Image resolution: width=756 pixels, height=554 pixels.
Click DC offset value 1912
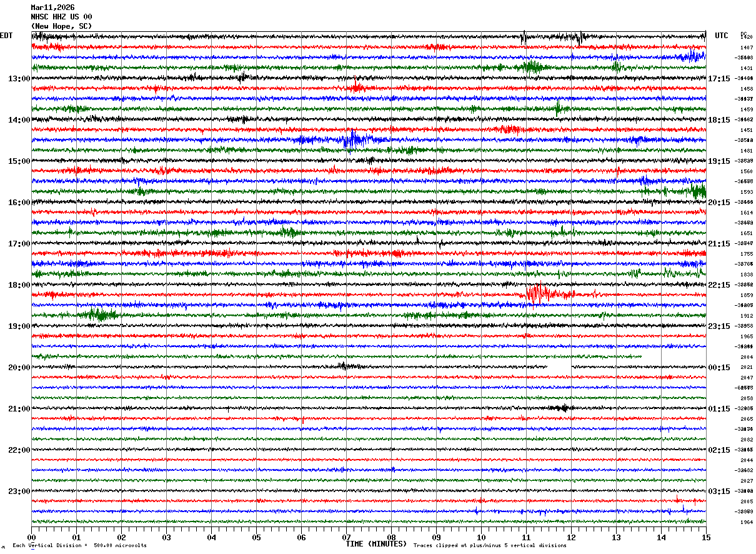click(747, 316)
